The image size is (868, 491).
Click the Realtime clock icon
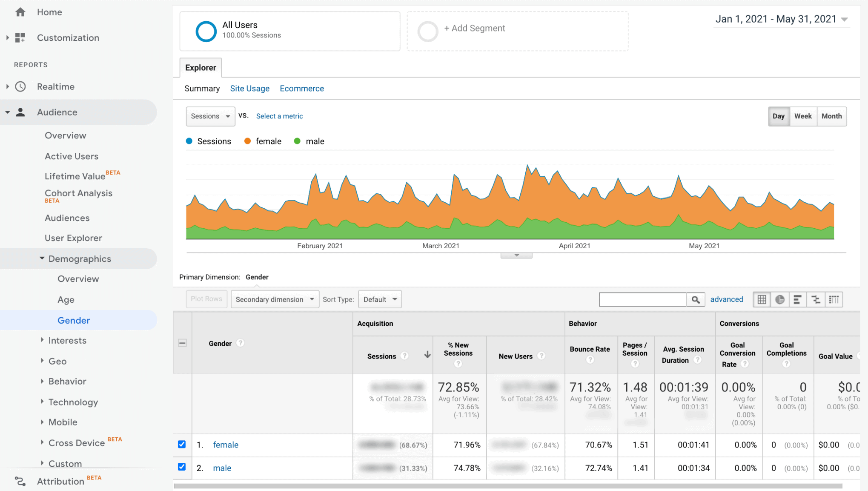click(x=20, y=86)
